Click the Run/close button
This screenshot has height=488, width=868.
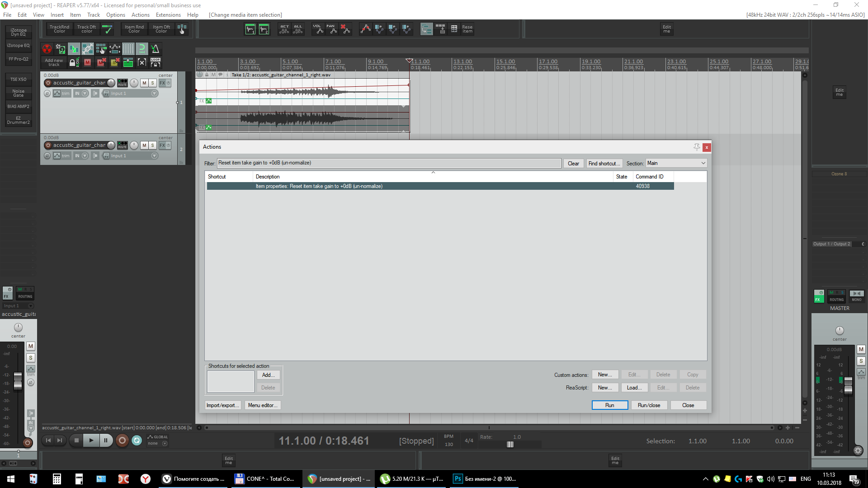pos(648,405)
